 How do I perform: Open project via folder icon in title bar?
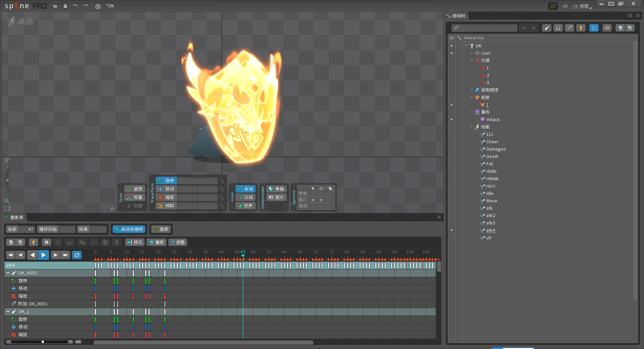tap(55, 6)
